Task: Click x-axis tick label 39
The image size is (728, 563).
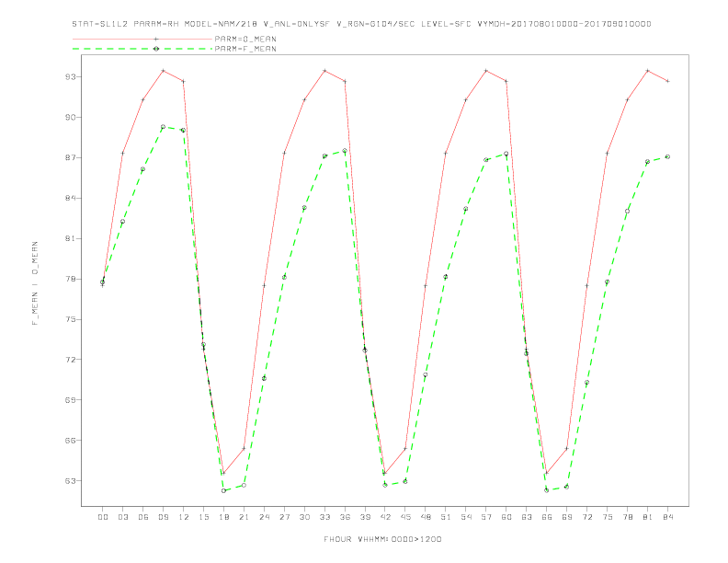Action: (366, 517)
